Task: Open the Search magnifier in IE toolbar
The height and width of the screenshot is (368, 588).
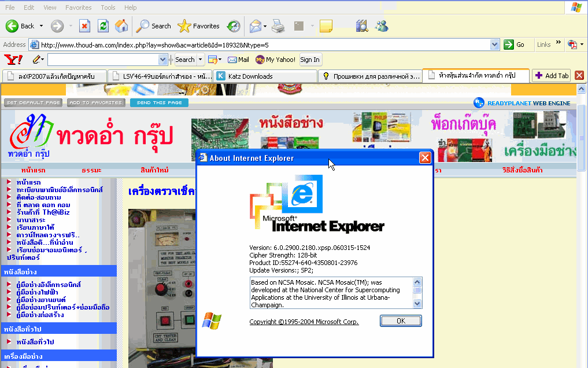Action: pos(142,26)
